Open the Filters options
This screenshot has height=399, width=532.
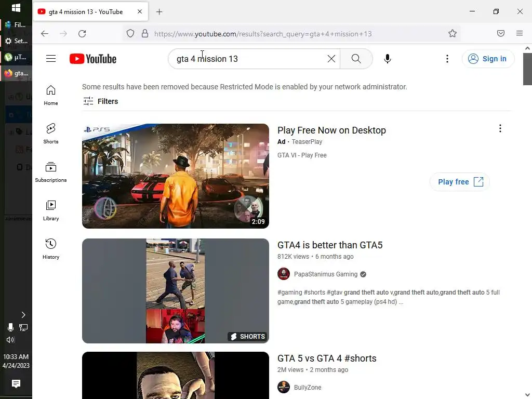click(101, 101)
